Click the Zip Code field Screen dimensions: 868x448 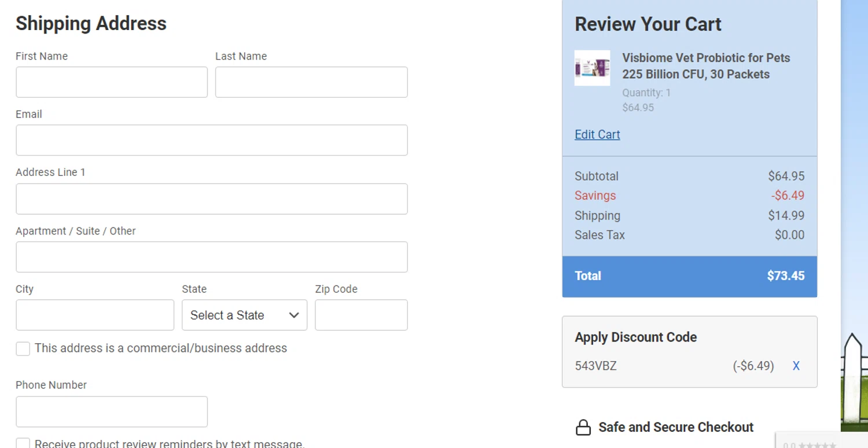(x=361, y=315)
